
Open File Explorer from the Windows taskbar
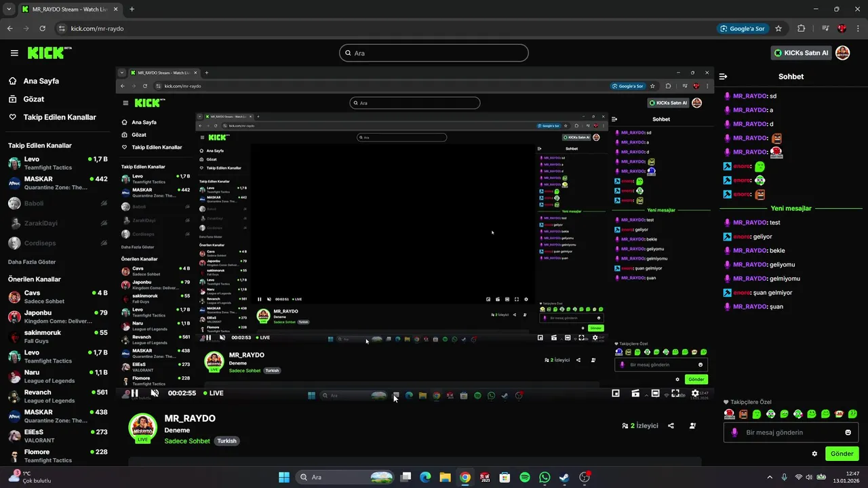445,477
